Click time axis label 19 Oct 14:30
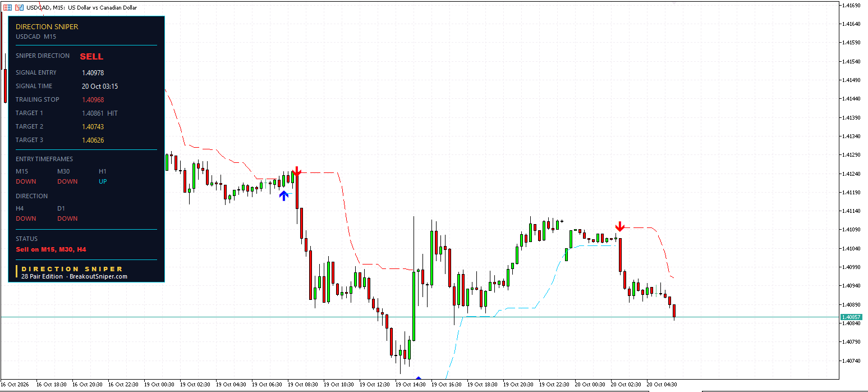Viewport: 868px width, 392px height. [411, 385]
